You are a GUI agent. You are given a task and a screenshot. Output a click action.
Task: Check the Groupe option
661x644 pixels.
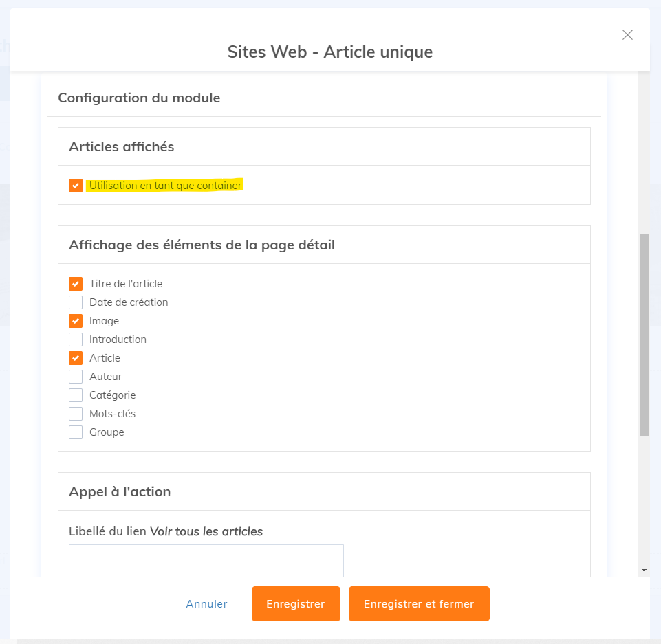point(76,432)
